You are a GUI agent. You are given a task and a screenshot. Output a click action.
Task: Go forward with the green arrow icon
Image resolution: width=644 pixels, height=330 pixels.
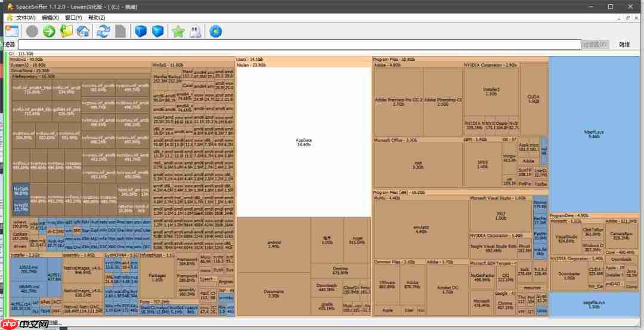[49, 32]
